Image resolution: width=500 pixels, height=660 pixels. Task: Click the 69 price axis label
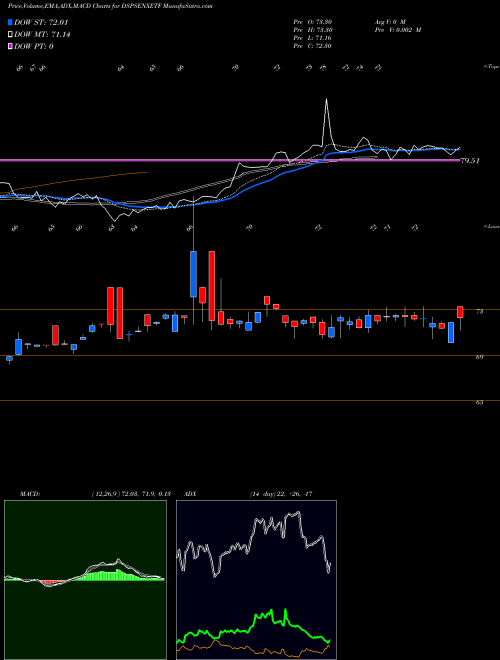click(x=479, y=357)
